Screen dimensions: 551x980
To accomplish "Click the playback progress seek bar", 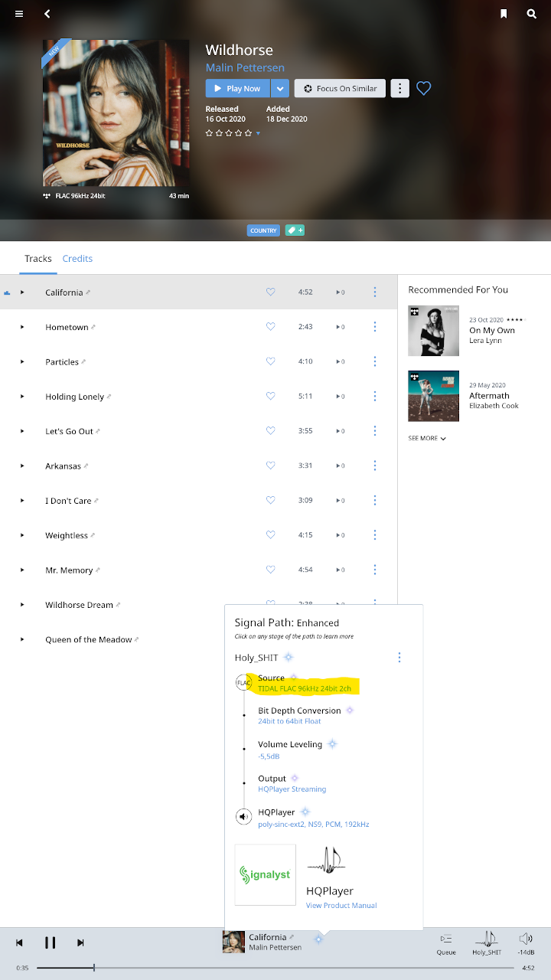I will point(275,968).
